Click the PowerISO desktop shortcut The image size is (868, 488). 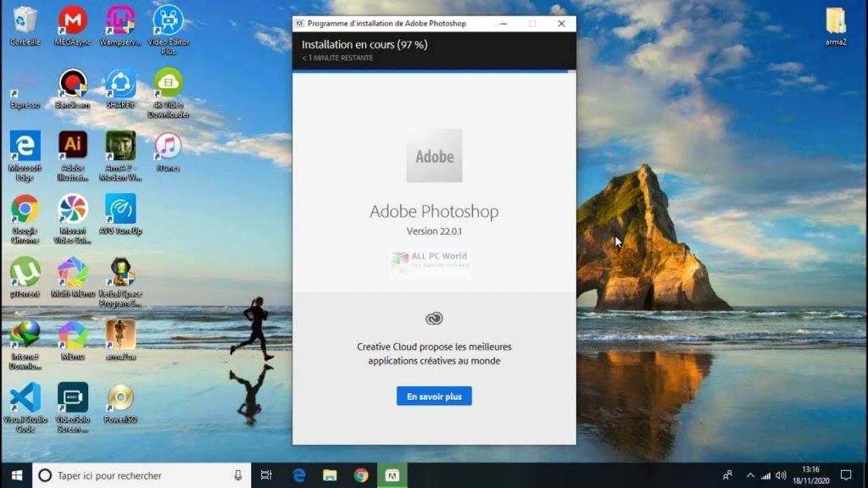tap(120, 397)
